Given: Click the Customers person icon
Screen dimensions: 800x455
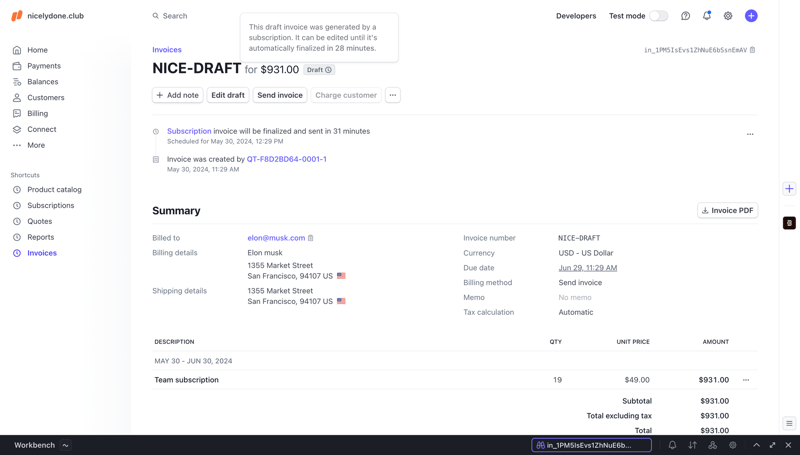Looking at the screenshot, I should click(x=17, y=97).
